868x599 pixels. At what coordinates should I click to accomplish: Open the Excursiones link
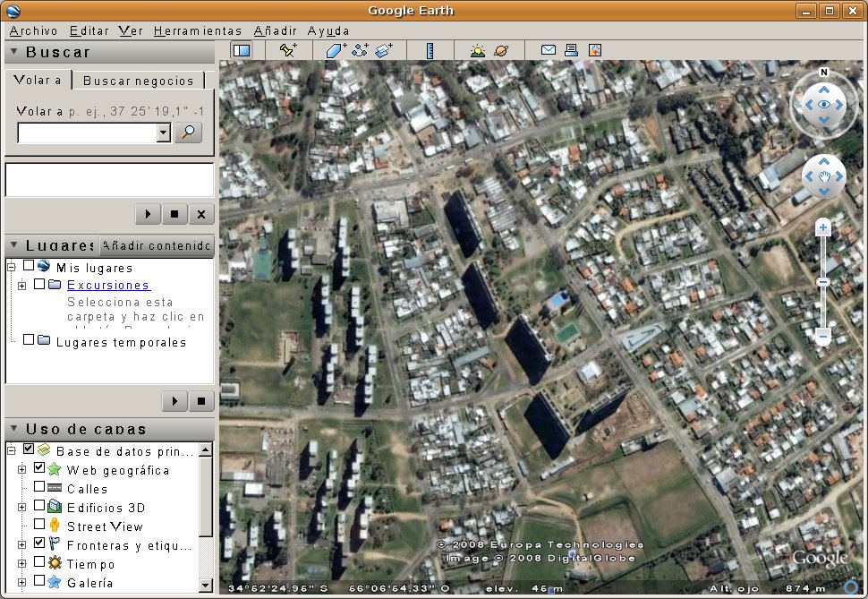[108, 285]
